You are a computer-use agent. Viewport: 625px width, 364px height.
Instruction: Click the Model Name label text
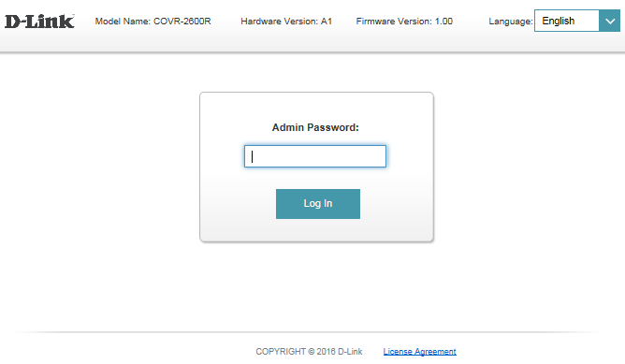tap(123, 22)
